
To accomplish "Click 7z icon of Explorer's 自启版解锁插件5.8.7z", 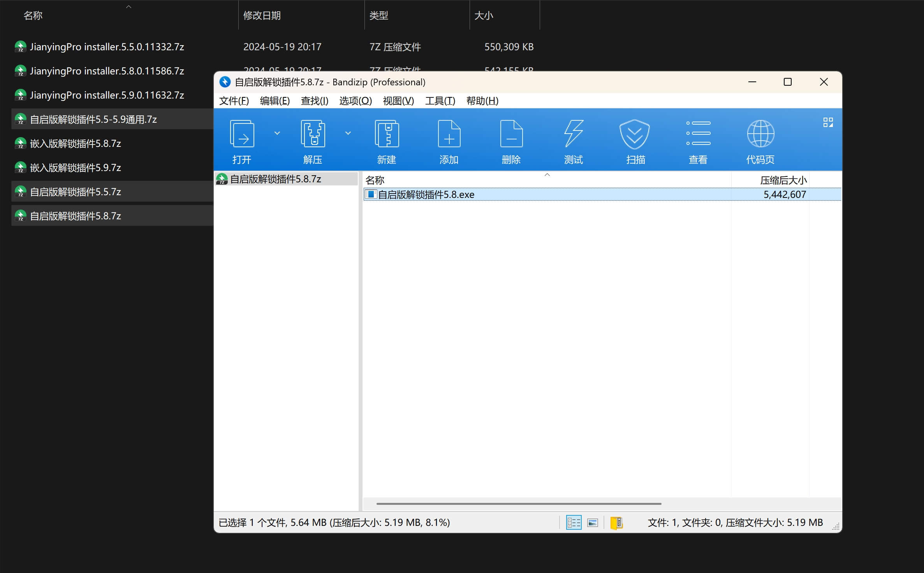I will 20,216.
